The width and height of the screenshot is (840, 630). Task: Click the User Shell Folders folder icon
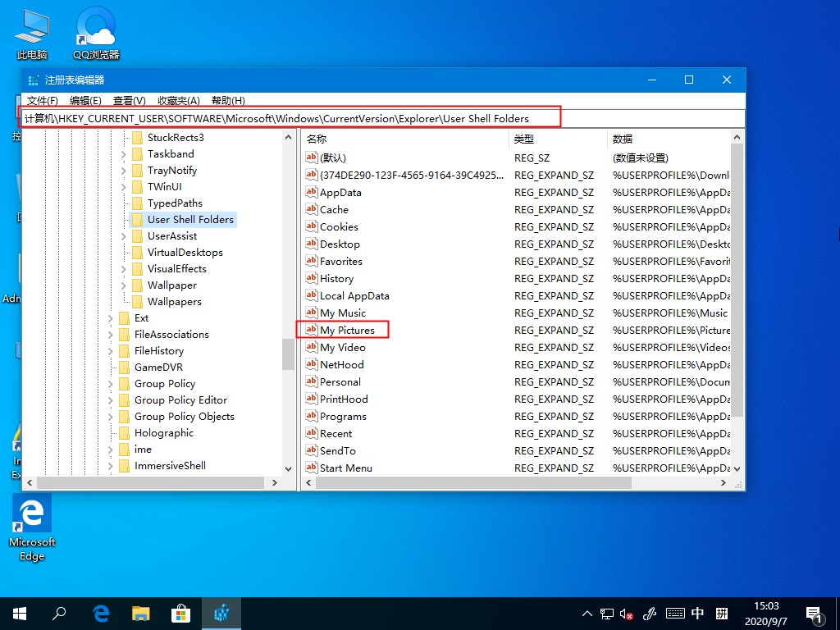pyautogui.click(x=138, y=219)
